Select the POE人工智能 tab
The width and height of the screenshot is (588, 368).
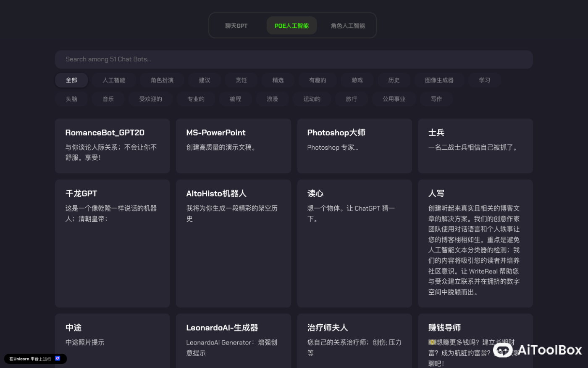pyautogui.click(x=291, y=25)
